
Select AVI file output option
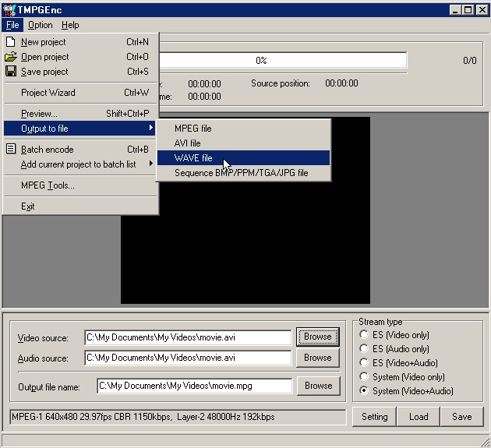[243, 143]
